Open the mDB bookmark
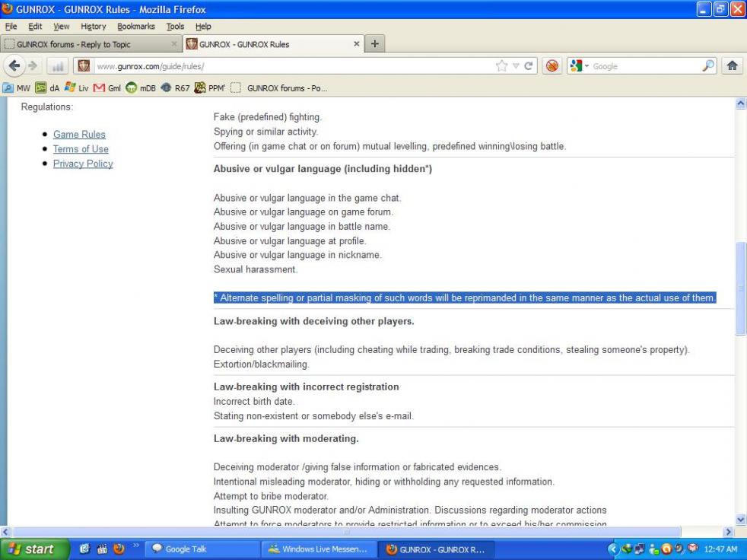747x560 pixels. pyautogui.click(x=140, y=87)
